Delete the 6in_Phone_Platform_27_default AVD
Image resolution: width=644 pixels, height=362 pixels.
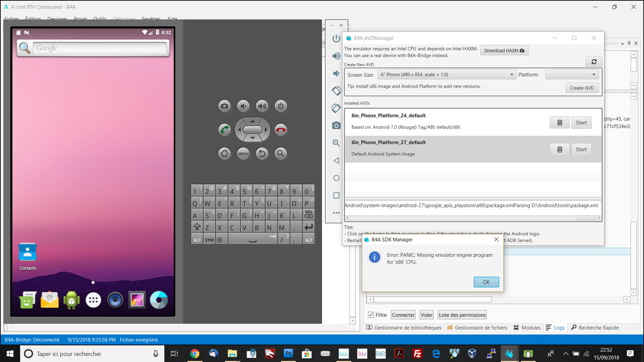coord(559,149)
